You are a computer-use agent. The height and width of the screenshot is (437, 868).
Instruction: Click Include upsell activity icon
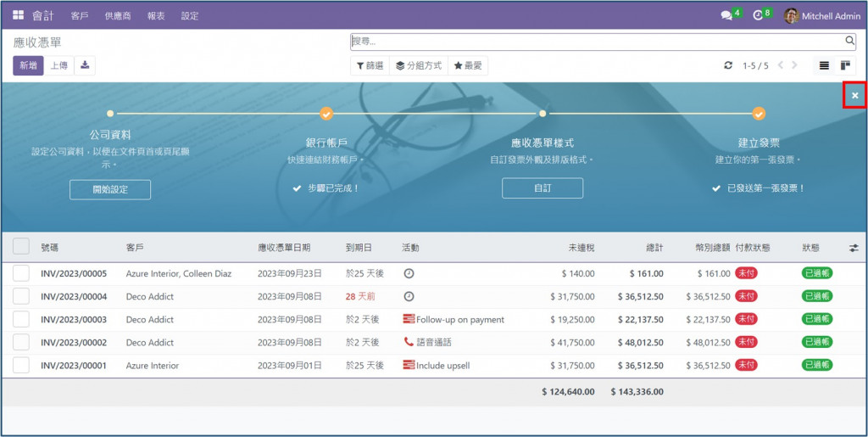[x=409, y=365]
